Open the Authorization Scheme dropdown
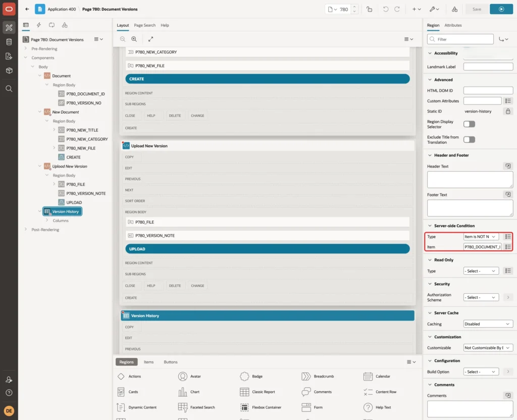 pos(481,297)
